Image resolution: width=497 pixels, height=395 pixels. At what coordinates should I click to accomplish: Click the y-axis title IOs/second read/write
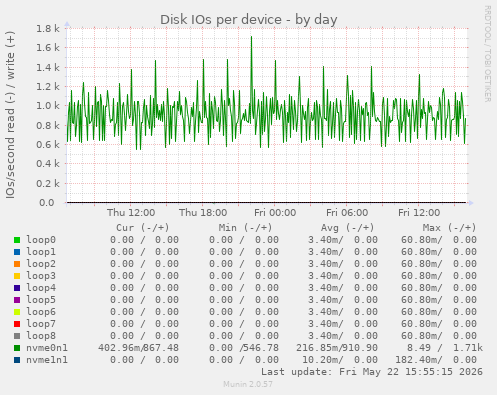click(x=10, y=115)
